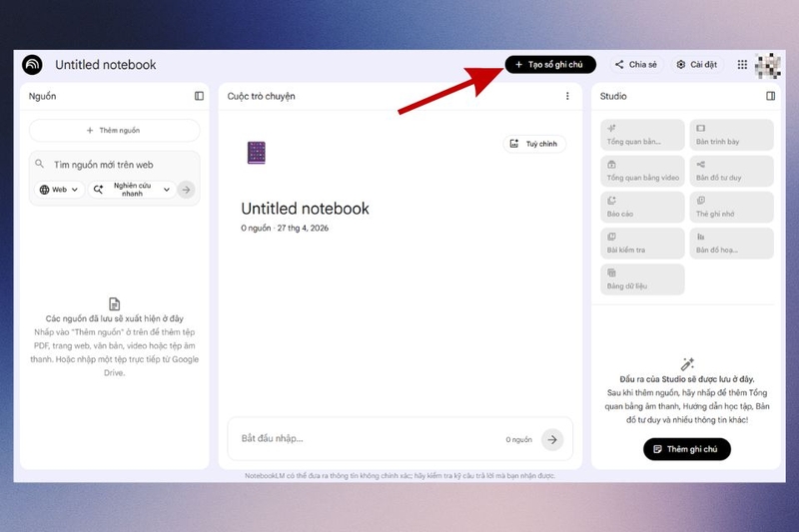The height and width of the screenshot is (532, 799).
Task: Select the Thẻ ghi nhớ flashcards tile
Action: [x=732, y=208]
